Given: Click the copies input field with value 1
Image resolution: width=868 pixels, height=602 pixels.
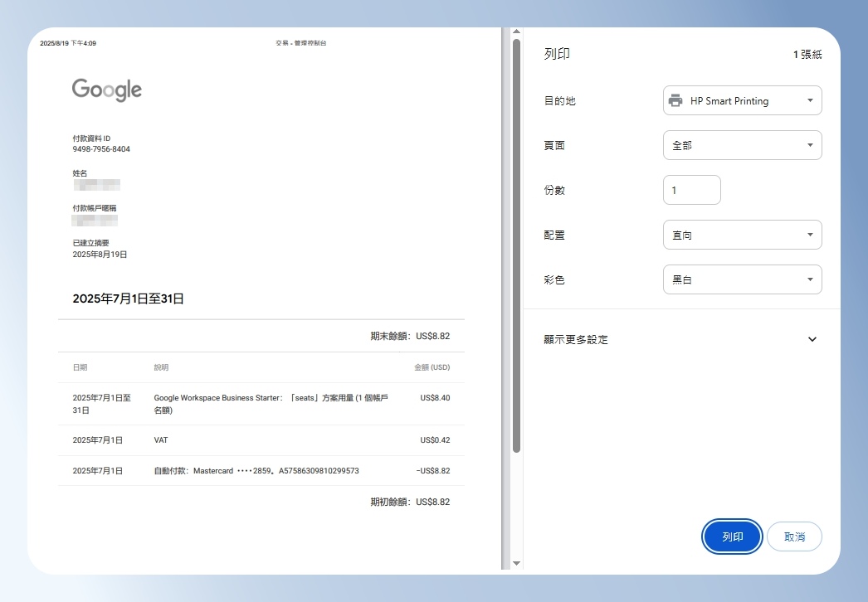Looking at the screenshot, I should [692, 191].
